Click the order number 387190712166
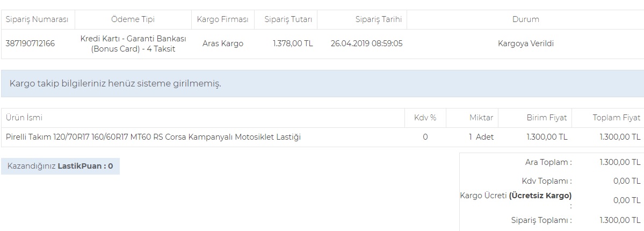Viewport: 644px width, 231px height. tap(30, 44)
